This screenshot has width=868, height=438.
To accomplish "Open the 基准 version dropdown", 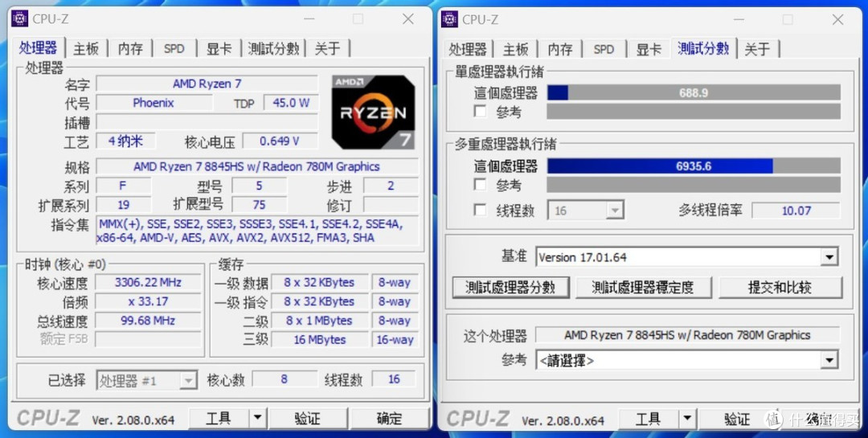I will tap(829, 257).
